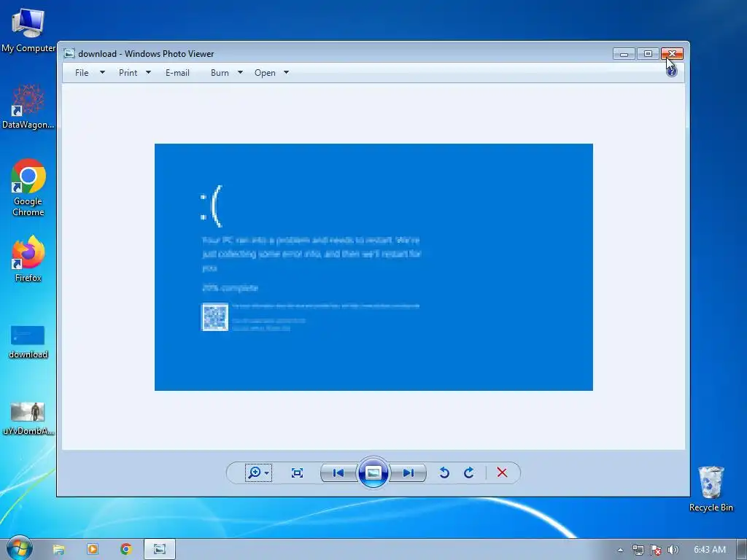Open the Windows Start menu
747x560 pixels.
[x=20, y=548]
